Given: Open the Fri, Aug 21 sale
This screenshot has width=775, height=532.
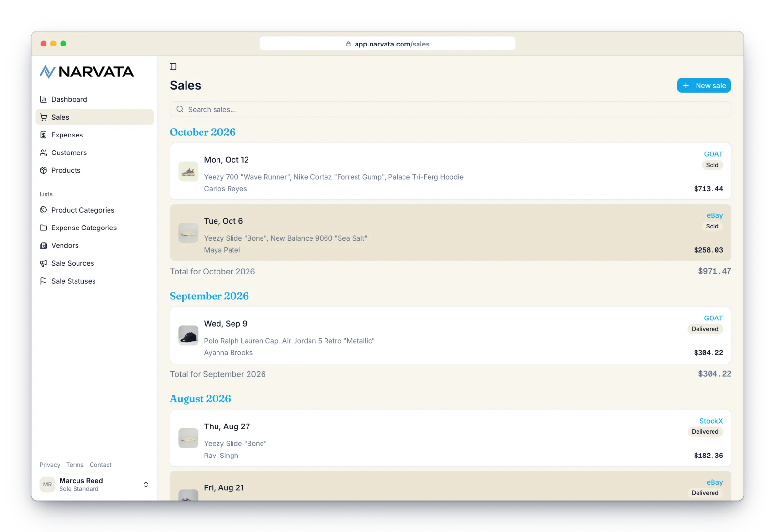Looking at the screenshot, I should click(450, 486).
